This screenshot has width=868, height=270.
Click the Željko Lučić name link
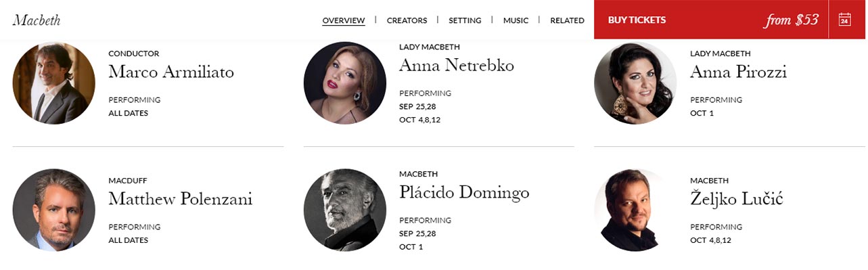point(737,199)
